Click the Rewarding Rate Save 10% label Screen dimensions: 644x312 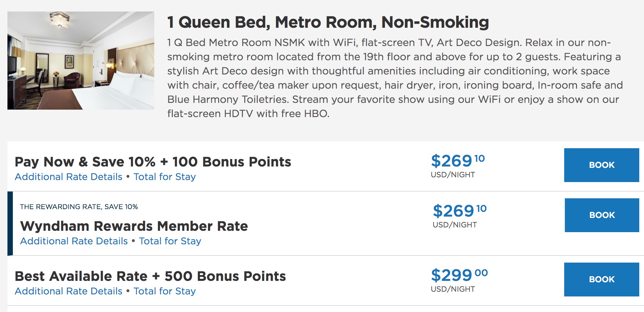point(79,207)
